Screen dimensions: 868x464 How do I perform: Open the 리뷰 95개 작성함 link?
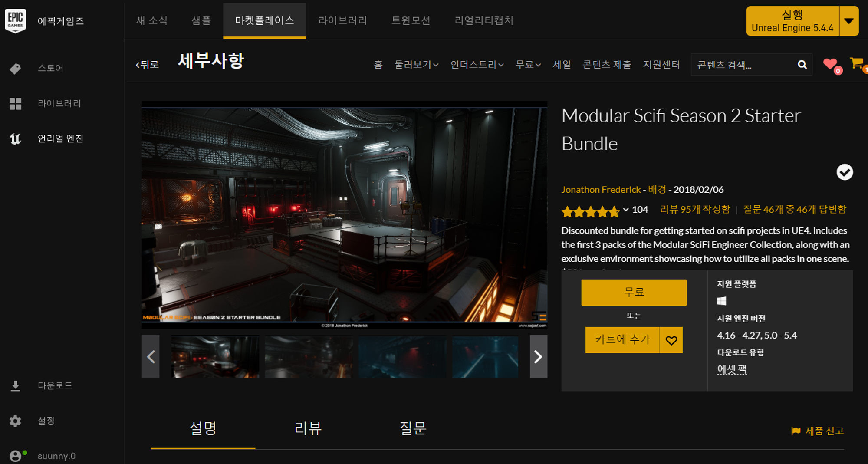[x=695, y=210]
